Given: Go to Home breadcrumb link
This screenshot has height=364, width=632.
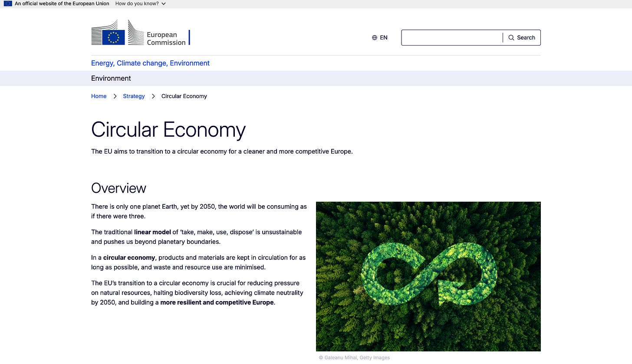Looking at the screenshot, I should pos(99,96).
